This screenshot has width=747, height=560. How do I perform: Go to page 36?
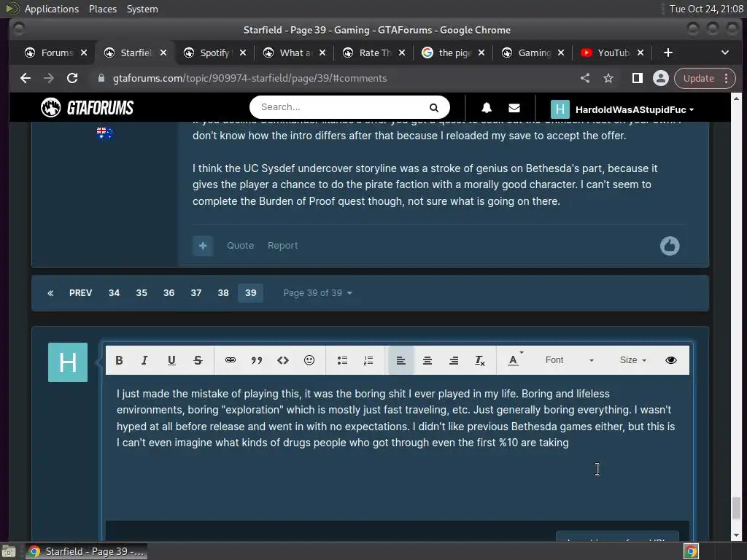[169, 293]
